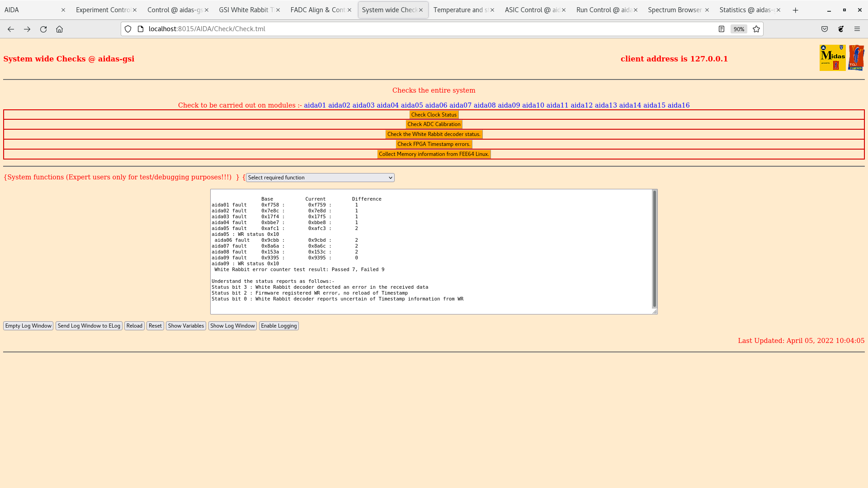Open a new tab with plus icon

tap(795, 10)
